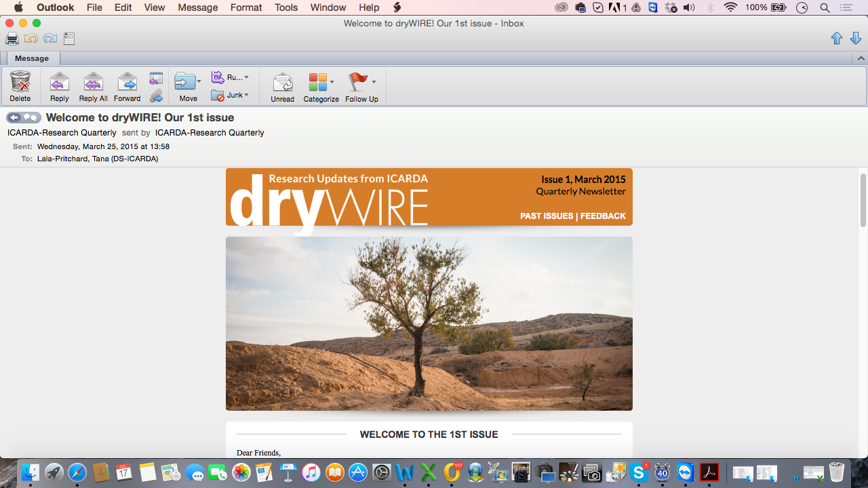Click the olive tree landscape photo
The height and width of the screenshot is (488, 868).
point(429,323)
